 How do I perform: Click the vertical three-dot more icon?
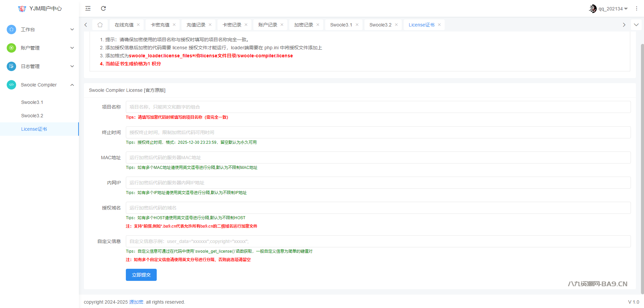636,8
